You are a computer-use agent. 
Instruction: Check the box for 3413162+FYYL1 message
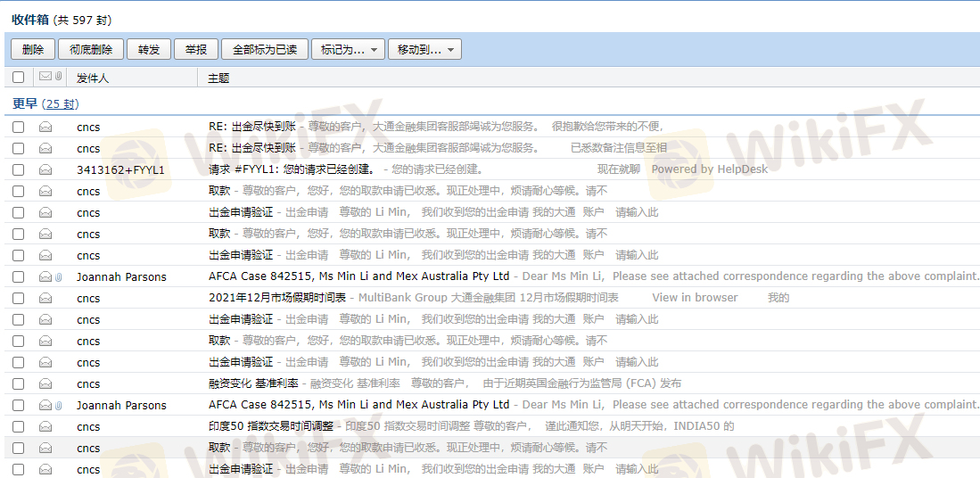click(x=18, y=169)
